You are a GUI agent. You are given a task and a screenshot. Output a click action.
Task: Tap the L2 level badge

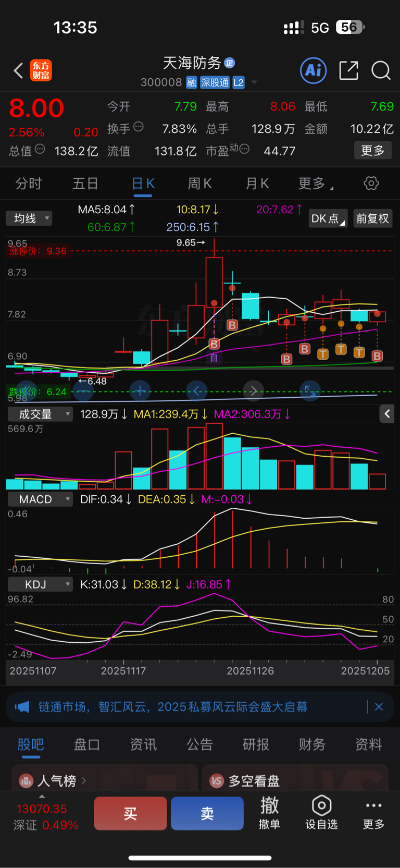click(x=239, y=82)
